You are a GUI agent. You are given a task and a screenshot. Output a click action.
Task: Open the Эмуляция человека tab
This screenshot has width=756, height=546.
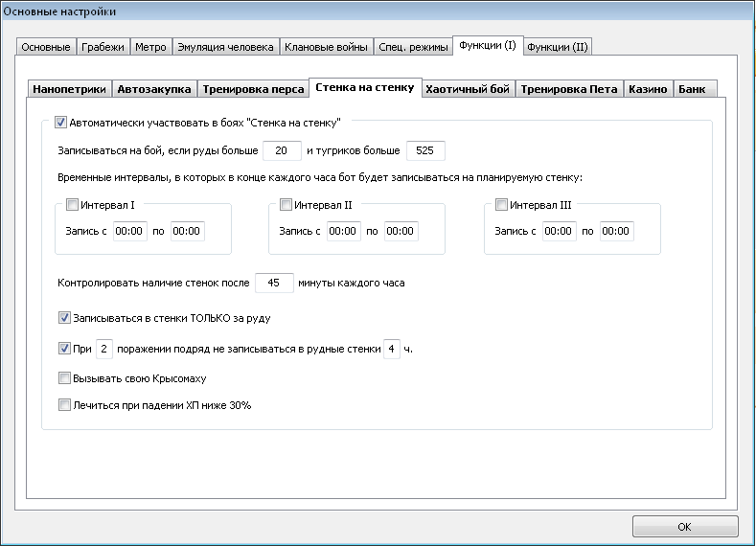225,47
